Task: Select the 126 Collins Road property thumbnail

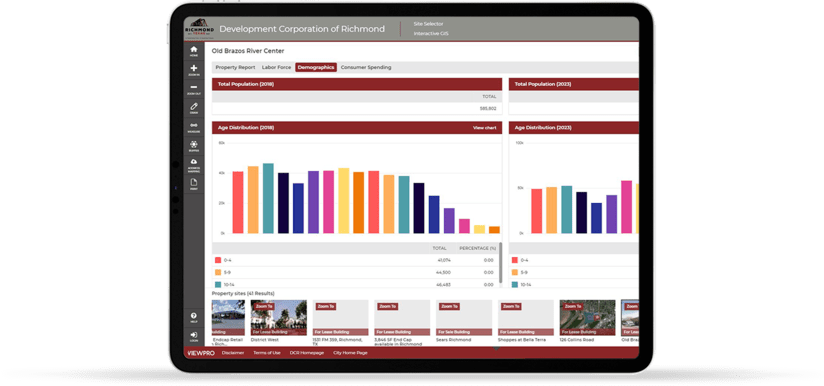Action: tap(587, 318)
